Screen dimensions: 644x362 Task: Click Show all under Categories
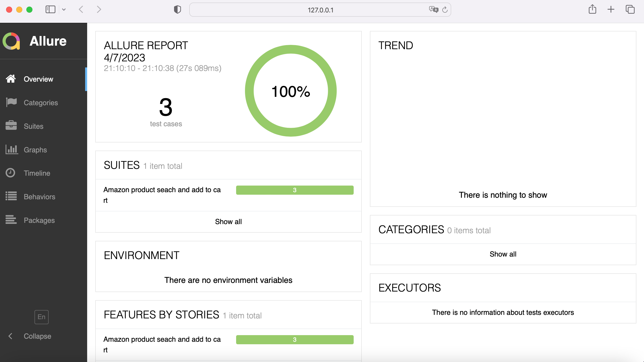coord(503,254)
